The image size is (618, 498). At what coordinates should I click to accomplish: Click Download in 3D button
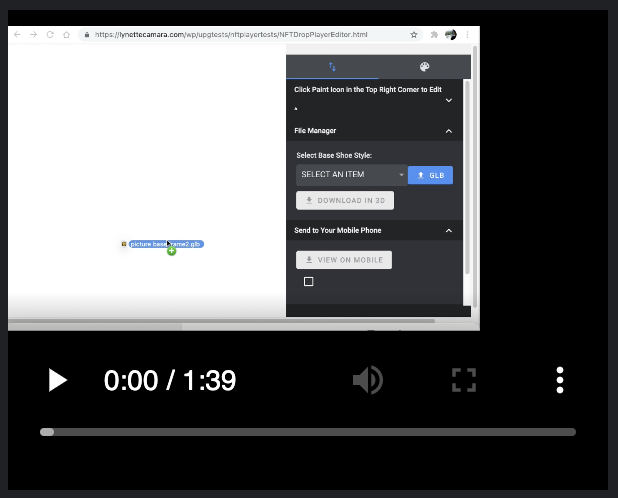click(x=345, y=201)
